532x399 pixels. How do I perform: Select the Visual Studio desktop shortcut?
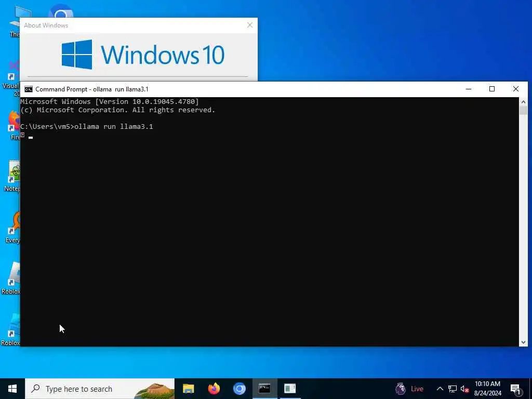[11, 78]
